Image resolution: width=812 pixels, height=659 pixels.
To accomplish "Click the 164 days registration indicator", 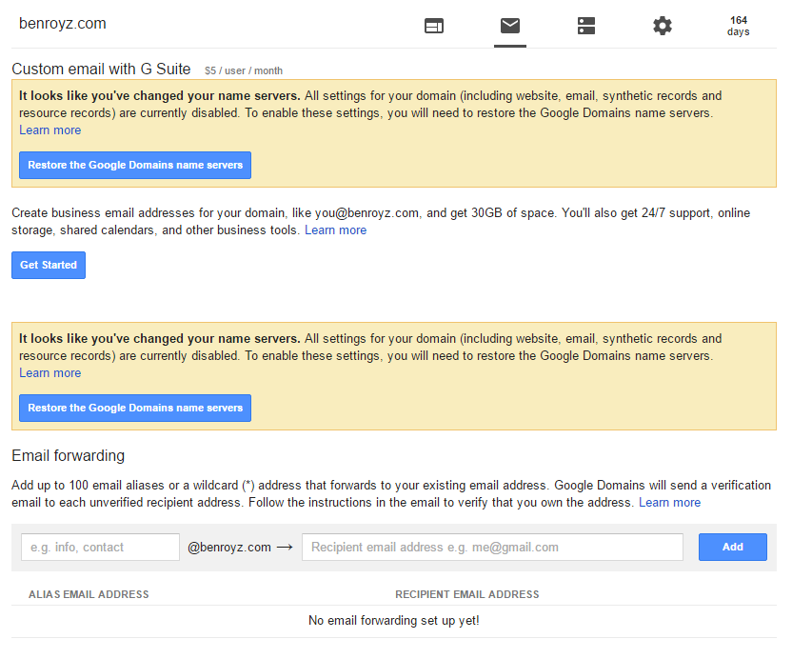I will tap(738, 26).
